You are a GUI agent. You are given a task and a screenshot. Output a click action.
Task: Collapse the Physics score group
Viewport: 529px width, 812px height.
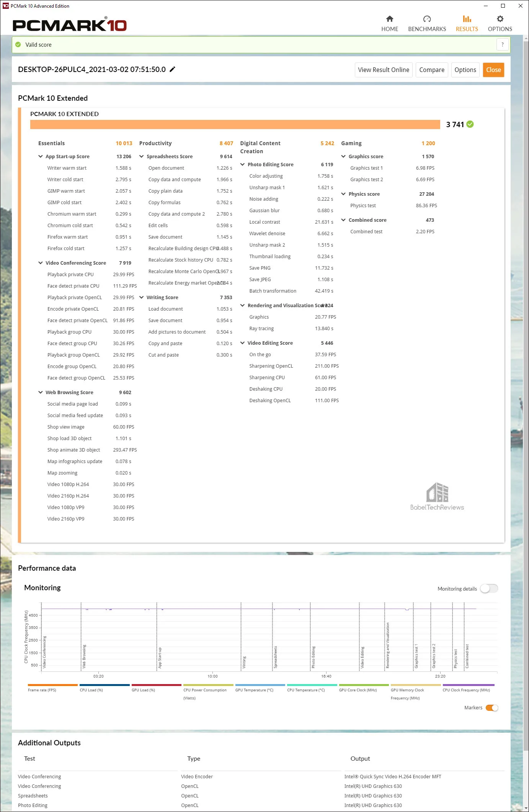344,194
